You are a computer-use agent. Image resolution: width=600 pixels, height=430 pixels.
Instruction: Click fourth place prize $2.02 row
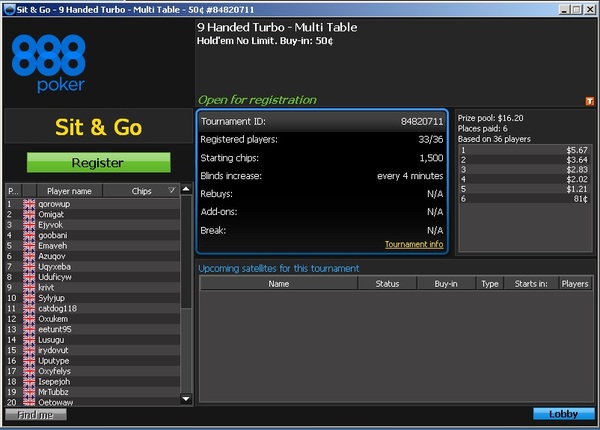click(x=525, y=179)
